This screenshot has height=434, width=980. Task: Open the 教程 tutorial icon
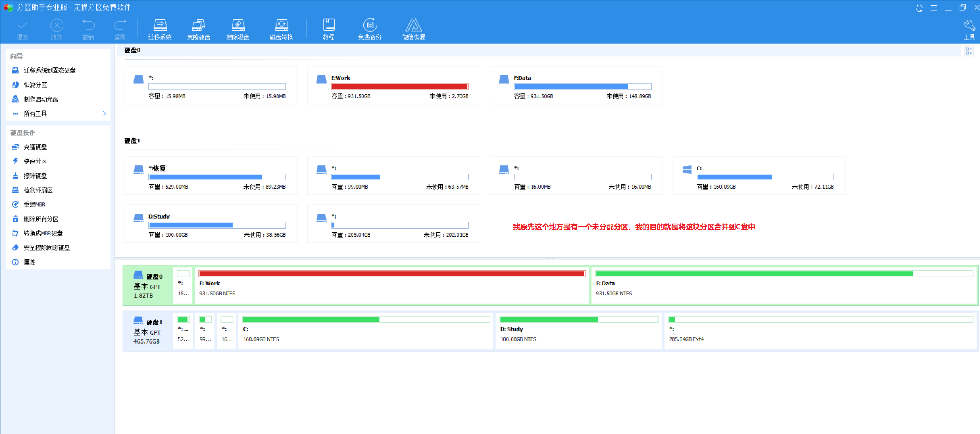328,29
